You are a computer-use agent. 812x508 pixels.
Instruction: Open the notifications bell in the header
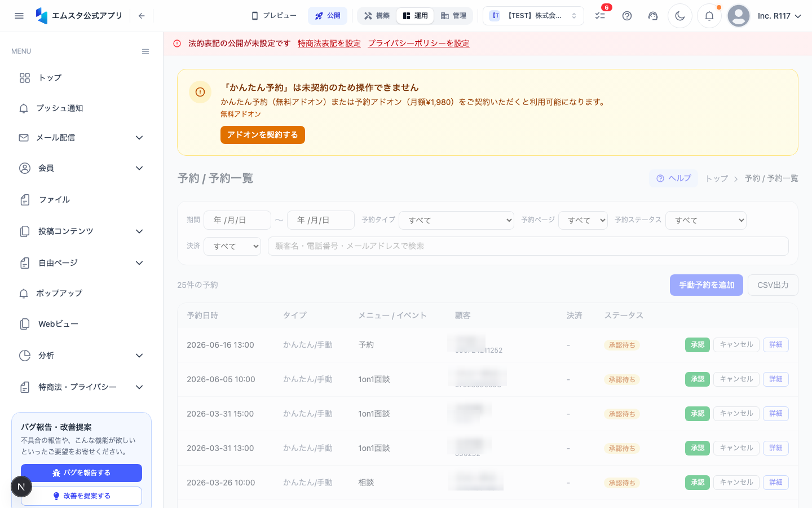(709, 16)
